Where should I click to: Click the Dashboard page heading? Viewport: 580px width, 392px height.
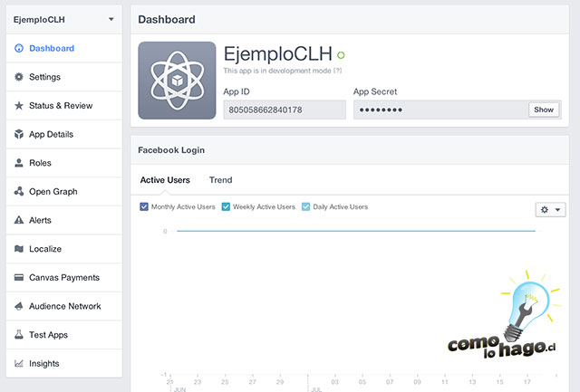(167, 19)
